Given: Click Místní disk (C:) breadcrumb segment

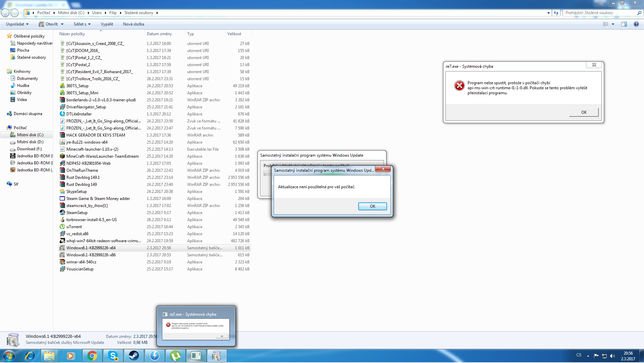Looking at the screenshot, I should pyautogui.click(x=71, y=13).
